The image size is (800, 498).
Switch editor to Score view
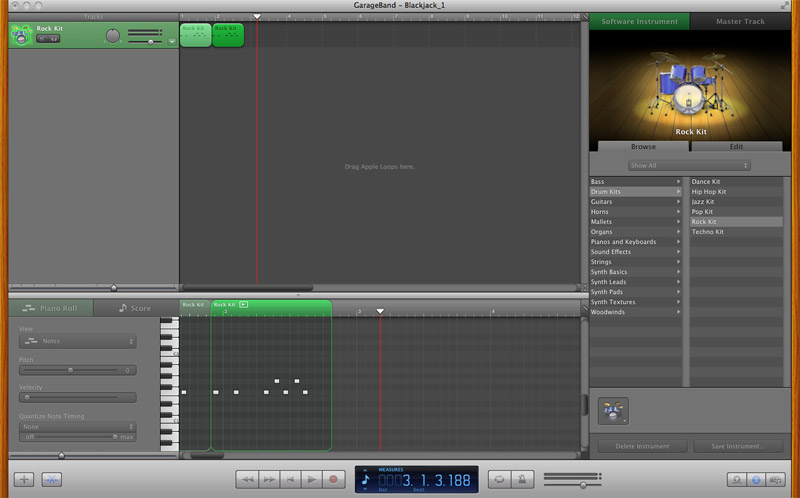[x=135, y=308]
